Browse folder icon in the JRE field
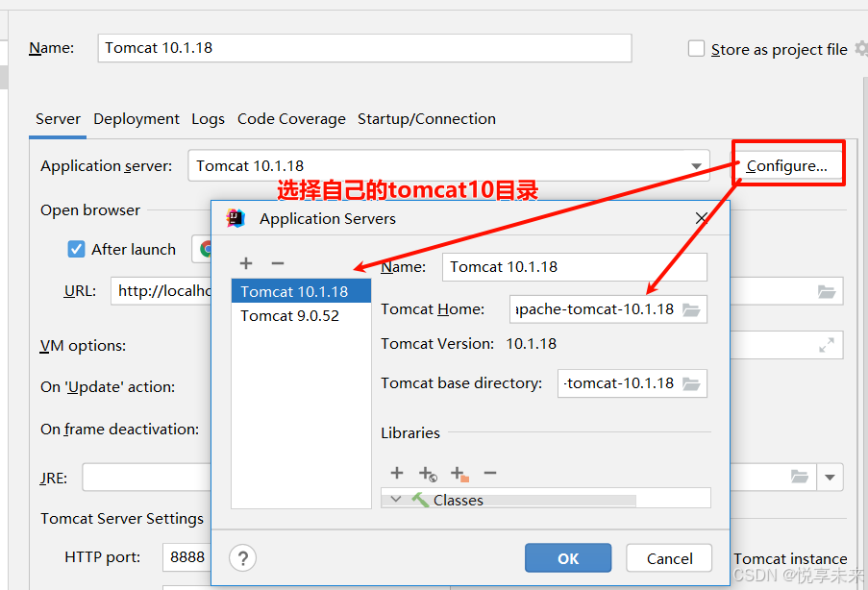Image resolution: width=868 pixels, height=590 pixels. coord(800,477)
